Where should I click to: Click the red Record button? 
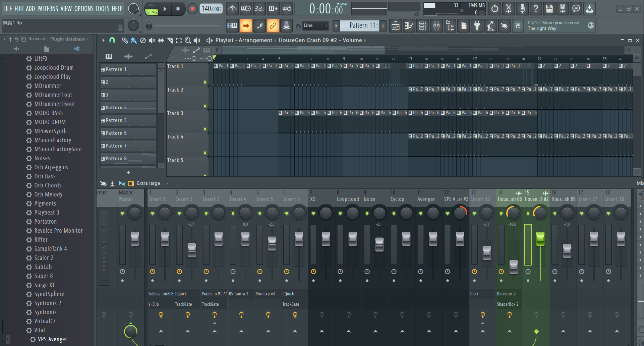pos(192,9)
